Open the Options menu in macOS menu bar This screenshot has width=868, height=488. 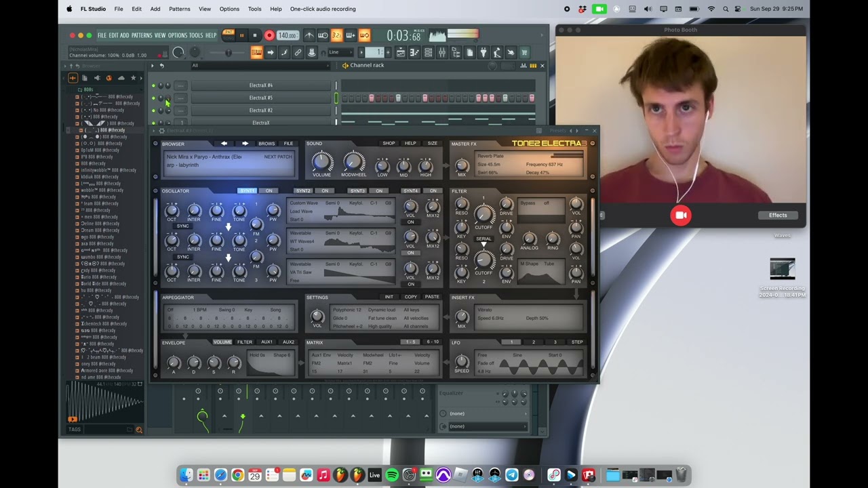(x=229, y=9)
